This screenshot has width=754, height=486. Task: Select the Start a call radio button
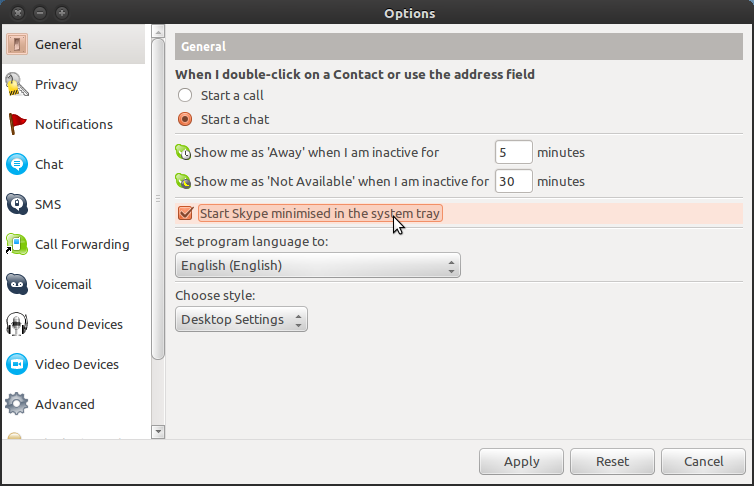[185, 96]
